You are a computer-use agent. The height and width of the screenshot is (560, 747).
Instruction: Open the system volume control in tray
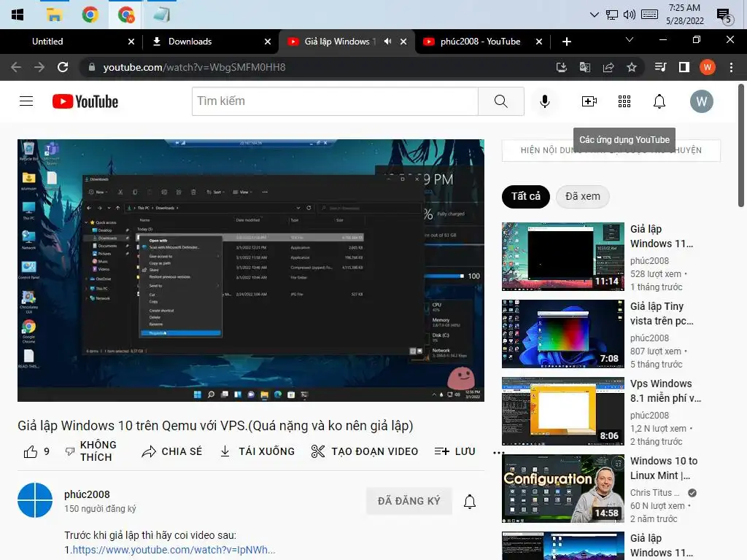coord(630,15)
